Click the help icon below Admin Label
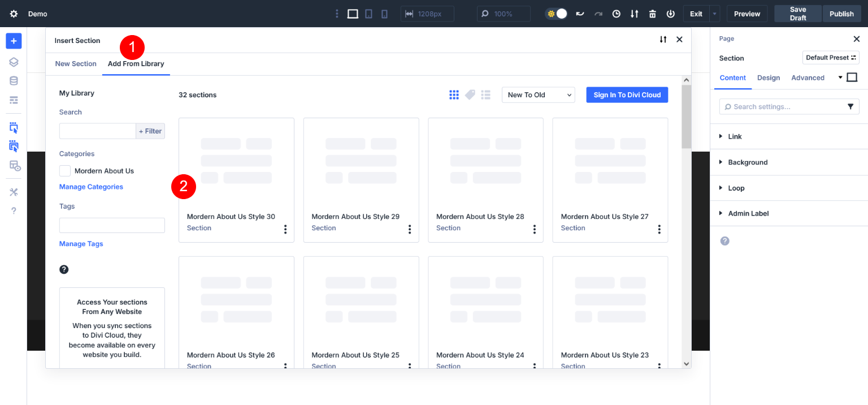This screenshot has height=405, width=868. pos(725,241)
